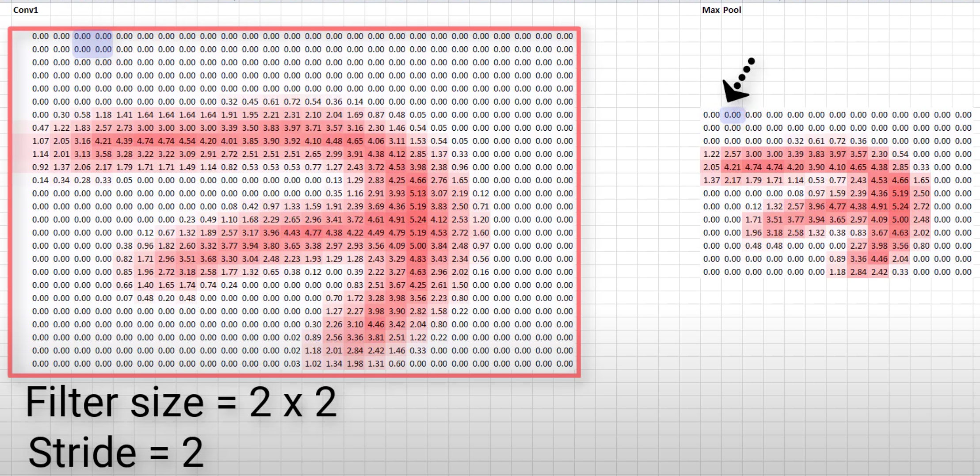Screen dimensions: 980x476
Task: Click the 4.46 cell in Max Pool table
Action: 879,259
